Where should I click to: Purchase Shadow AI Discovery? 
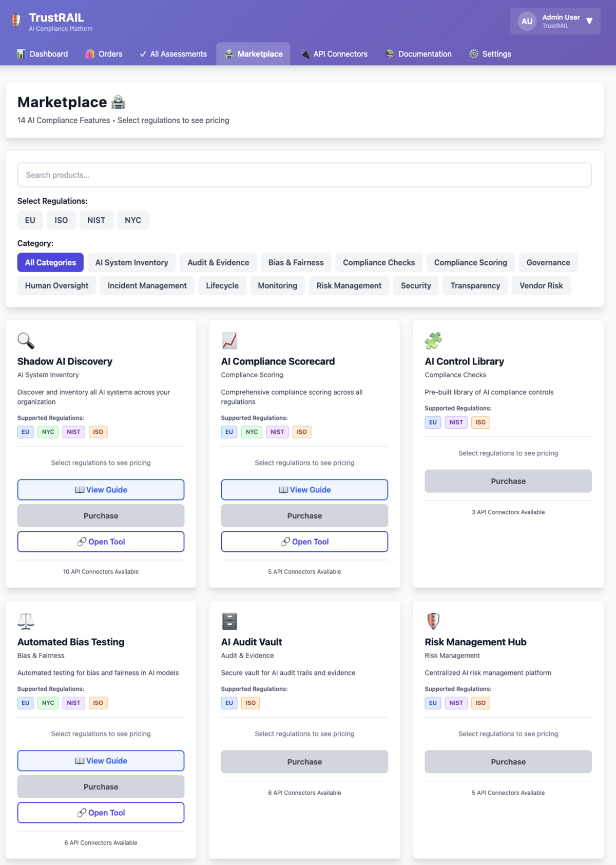(101, 516)
